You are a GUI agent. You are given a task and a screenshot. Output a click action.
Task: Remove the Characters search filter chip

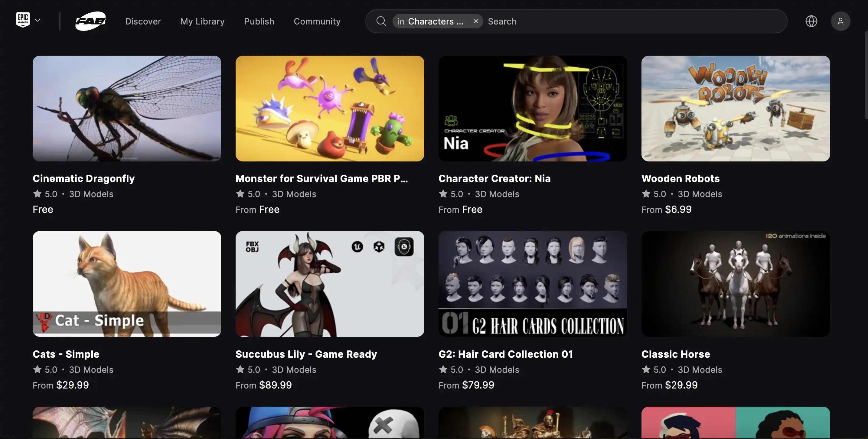[x=476, y=21]
